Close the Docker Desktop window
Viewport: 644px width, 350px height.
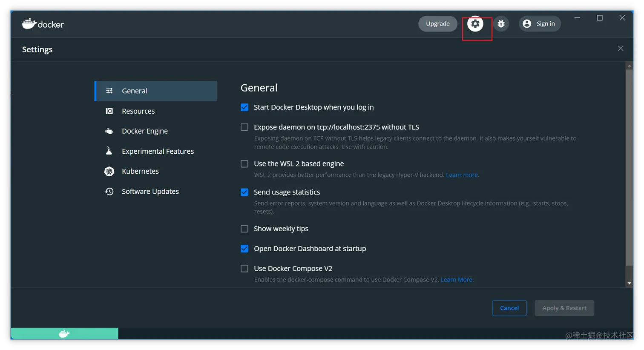[x=622, y=18]
